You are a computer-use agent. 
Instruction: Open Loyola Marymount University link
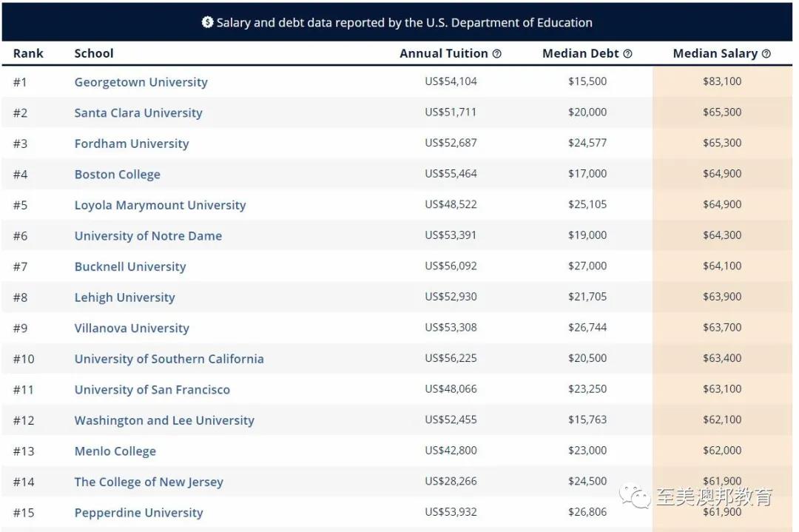click(160, 205)
